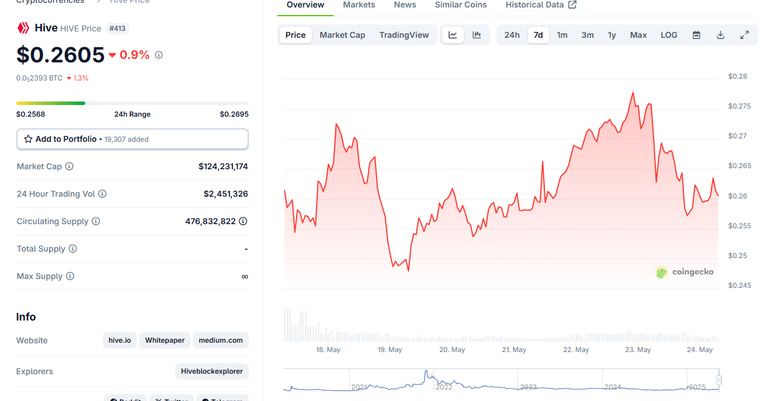This screenshot has width=768, height=401.
Task: Download the chart data
Action: click(x=720, y=35)
